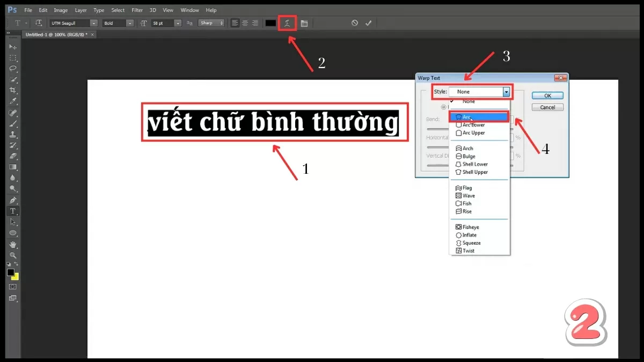This screenshot has height=362, width=644.
Task: Select the Move tool
Action: pos(13,47)
